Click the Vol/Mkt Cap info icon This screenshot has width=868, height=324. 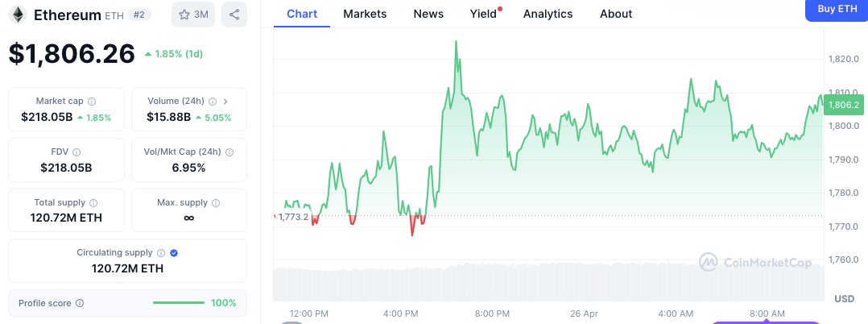(229, 152)
